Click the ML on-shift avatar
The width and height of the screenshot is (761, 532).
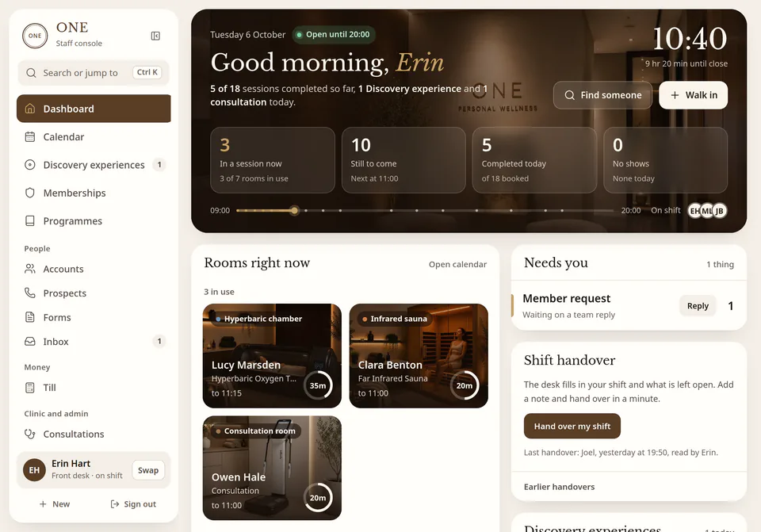coord(707,211)
